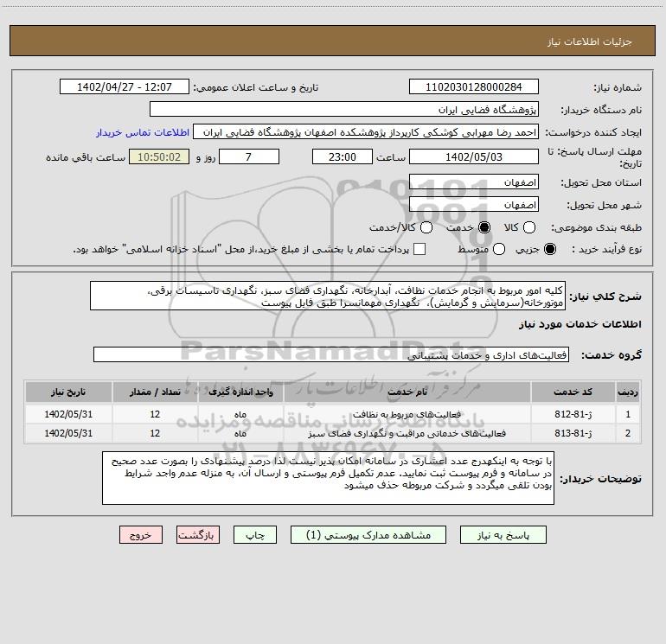The image size is (666, 644).
Task: Click quantity 12 in the cleaning row
Action: click(155, 414)
